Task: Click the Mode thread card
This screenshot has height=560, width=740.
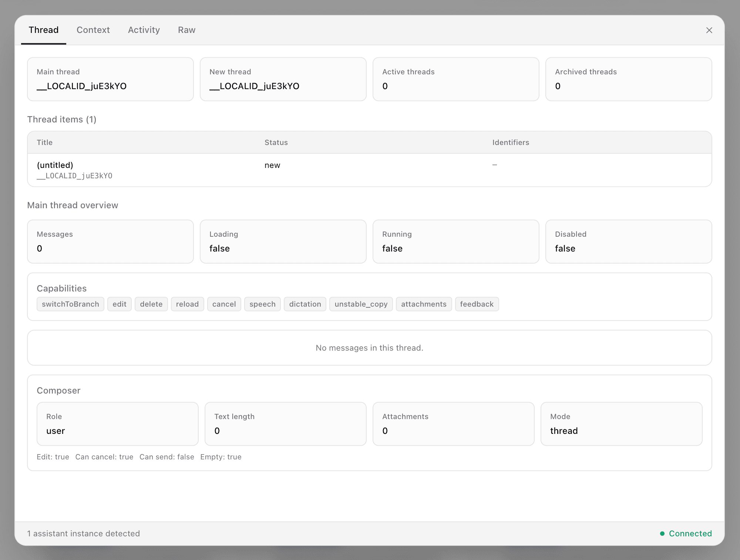Action: click(622, 424)
